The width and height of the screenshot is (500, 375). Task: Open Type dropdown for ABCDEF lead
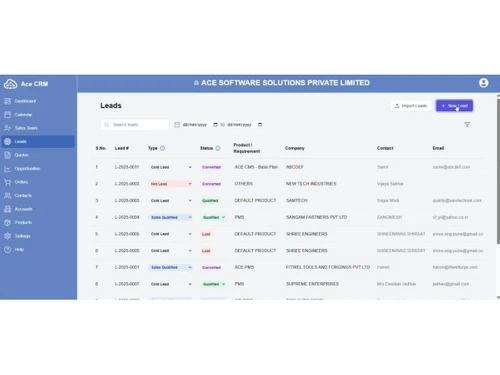[171, 167]
